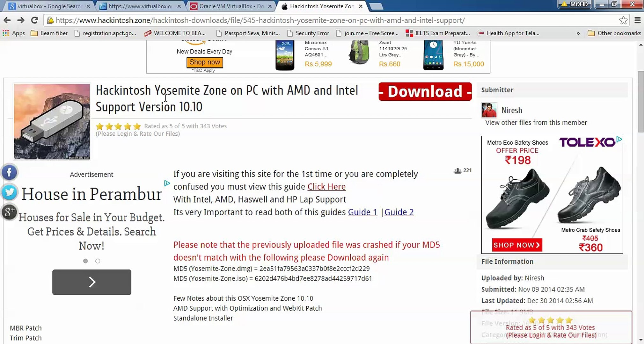
Task: Click the AdChoices icon on Tolexo ad
Action: coord(619,139)
